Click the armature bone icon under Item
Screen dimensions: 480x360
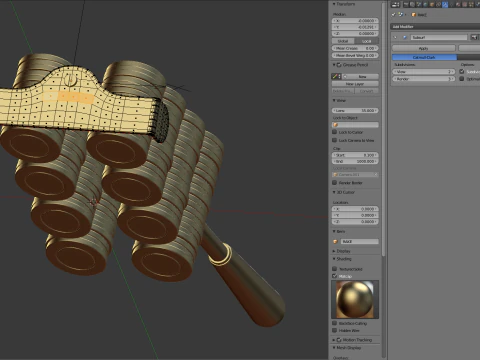pyautogui.click(x=336, y=241)
